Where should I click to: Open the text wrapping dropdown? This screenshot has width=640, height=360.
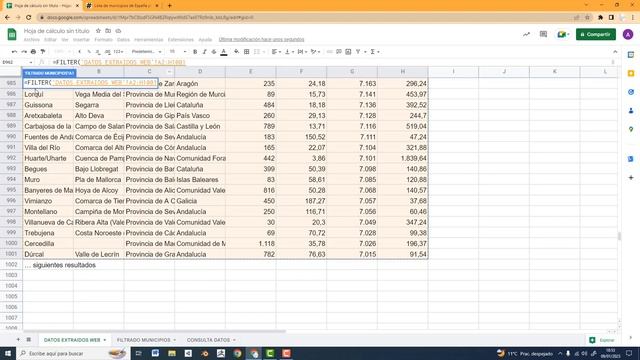tap(302, 52)
